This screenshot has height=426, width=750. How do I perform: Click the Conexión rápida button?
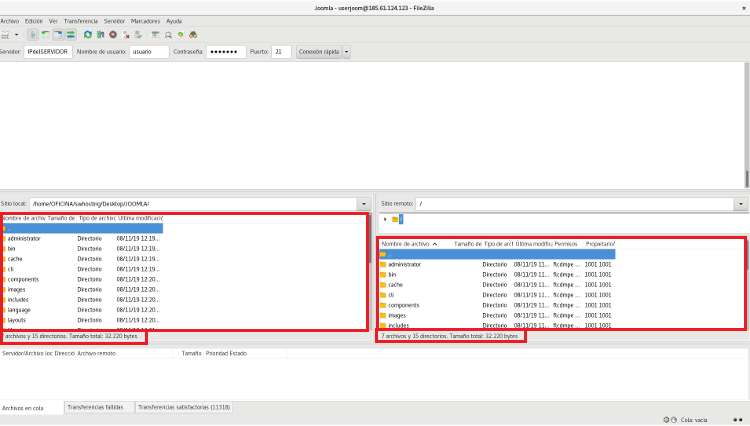coord(319,52)
